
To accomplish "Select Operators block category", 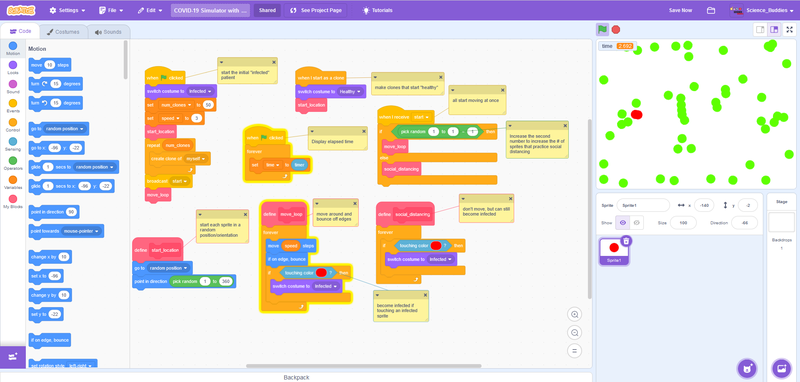I will pos(13,163).
